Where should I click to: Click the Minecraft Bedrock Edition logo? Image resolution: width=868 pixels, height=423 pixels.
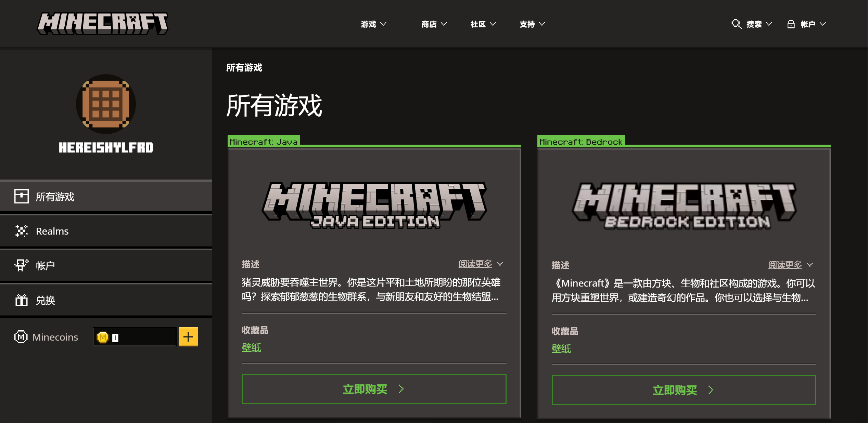pos(684,206)
